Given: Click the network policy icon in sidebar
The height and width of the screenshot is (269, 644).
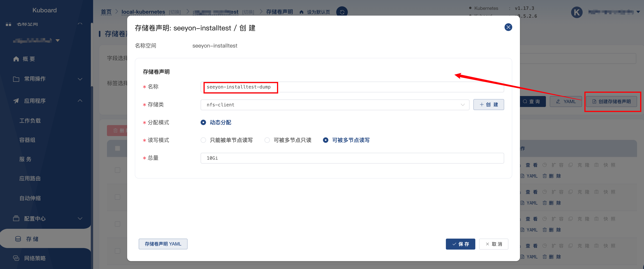Looking at the screenshot, I should coord(16,258).
